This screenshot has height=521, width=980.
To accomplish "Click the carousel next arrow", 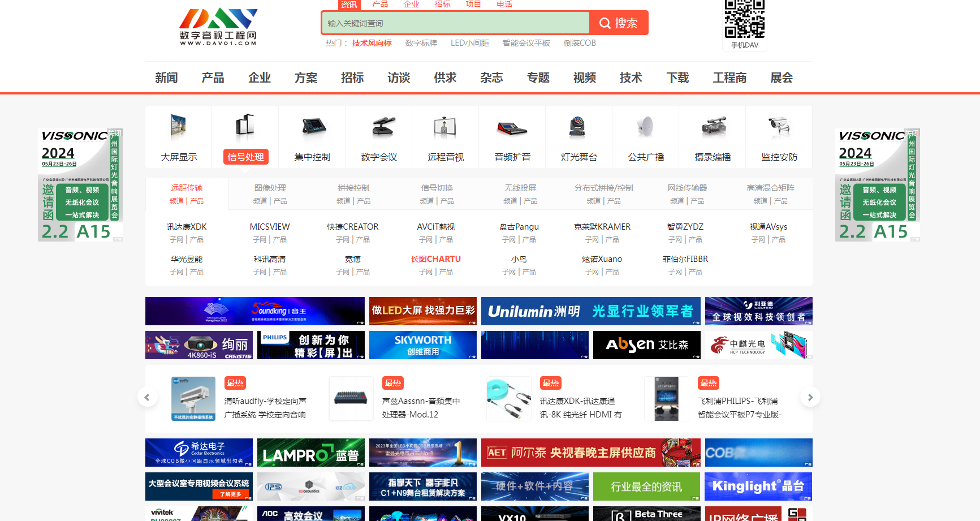I will tap(810, 397).
